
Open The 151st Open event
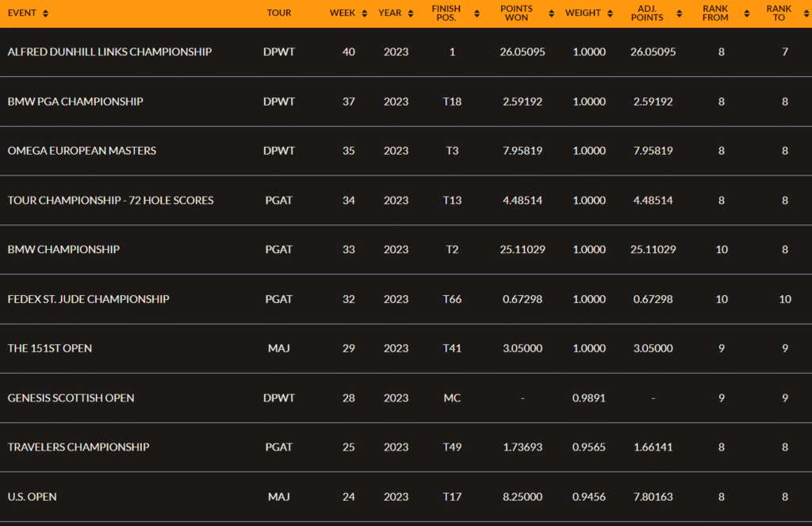pyautogui.click(x=50, y=349)
